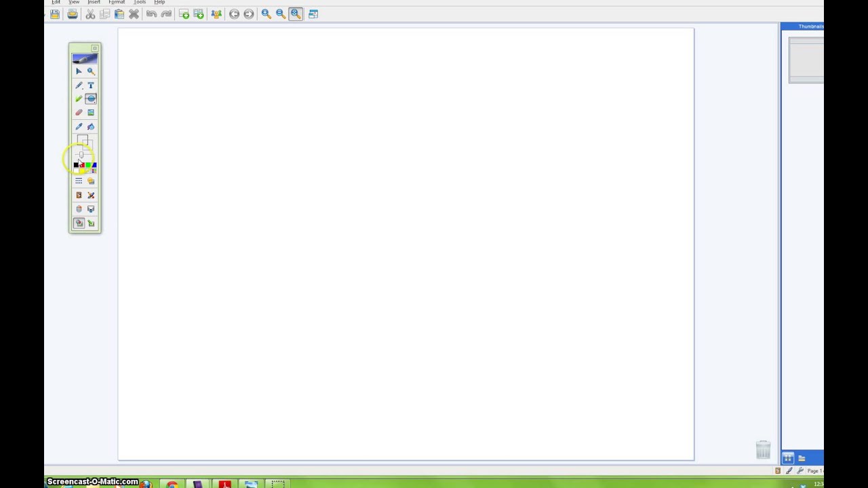Screen dimensions: 868x488
Task: Select the Pen tool in toolbox
Action: pyautogui.click(x=79, y=85)
